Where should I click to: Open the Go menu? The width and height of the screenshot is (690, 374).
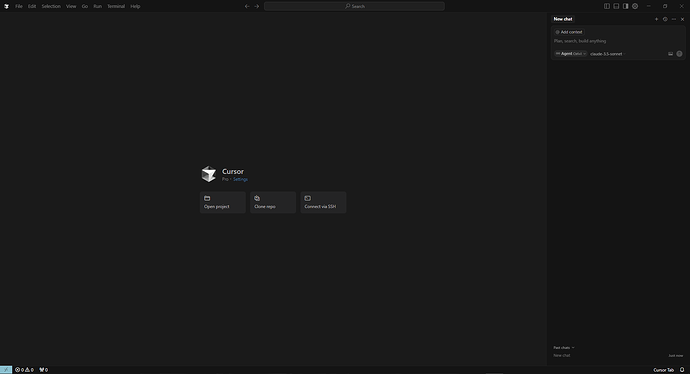(84, 6)
